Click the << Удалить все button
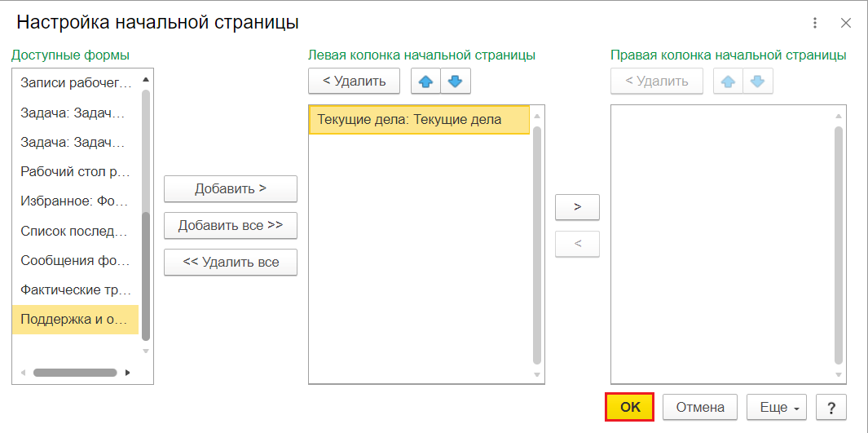This screenshot has width=868, height=433. 231,262
